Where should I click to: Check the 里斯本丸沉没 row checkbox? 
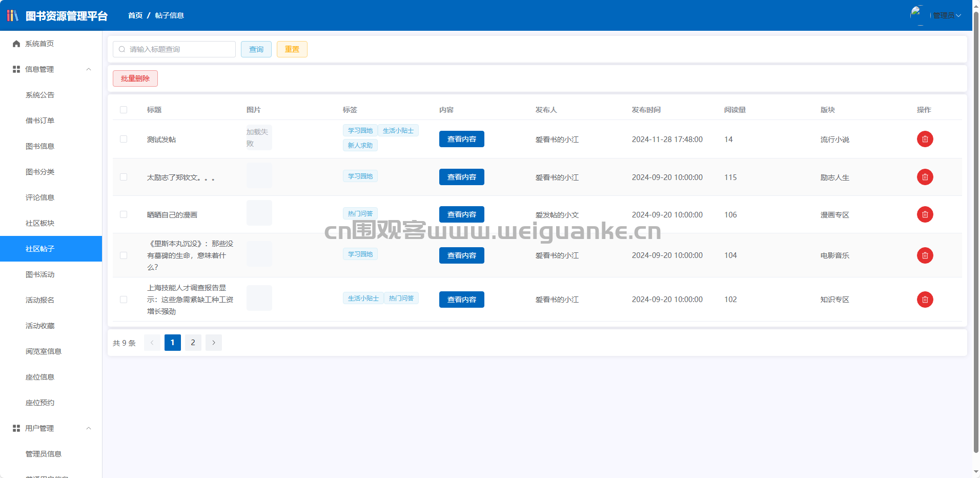click(x=124, y=255)
